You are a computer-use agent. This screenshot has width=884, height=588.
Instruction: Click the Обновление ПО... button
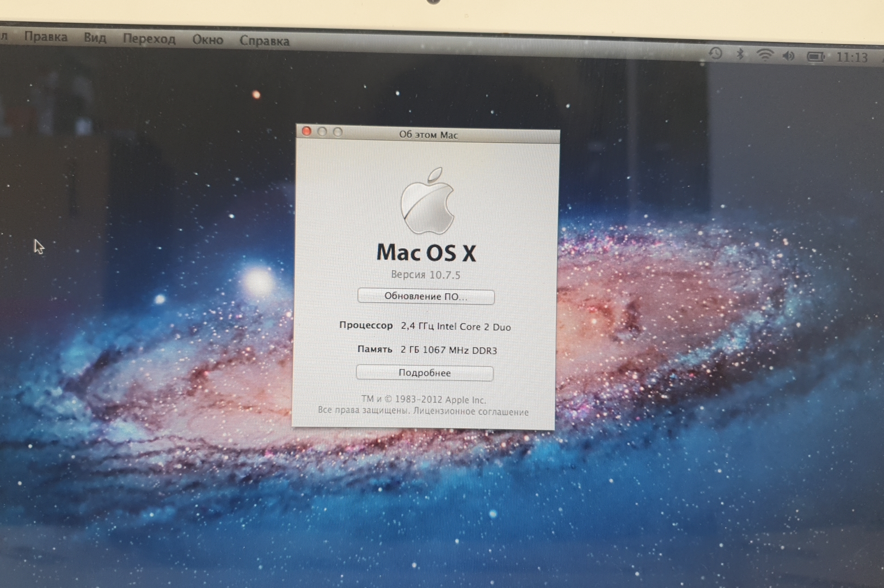point(426,296)
